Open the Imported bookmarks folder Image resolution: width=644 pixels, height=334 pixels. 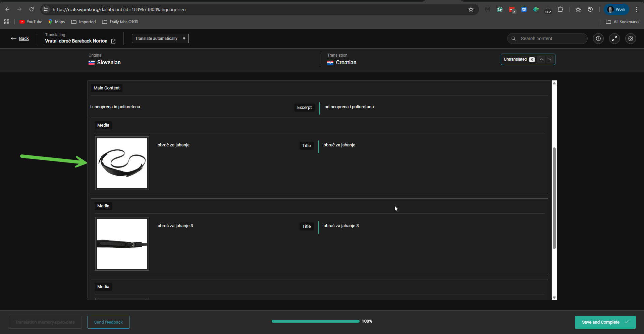(84, 22)
